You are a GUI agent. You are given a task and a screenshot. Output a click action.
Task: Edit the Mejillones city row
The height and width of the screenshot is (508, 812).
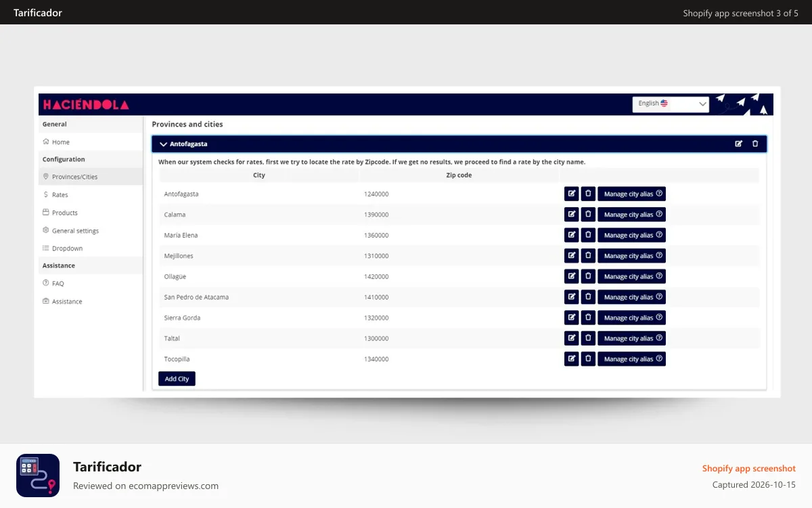tap(572, 256)
